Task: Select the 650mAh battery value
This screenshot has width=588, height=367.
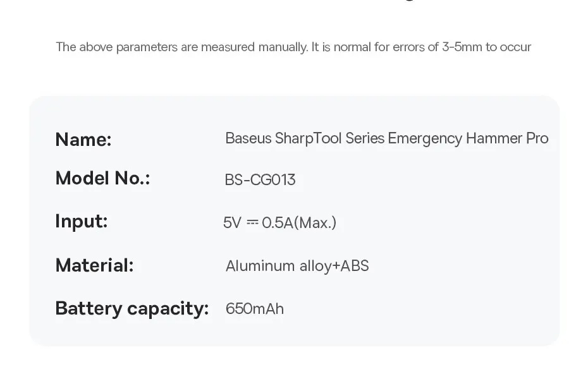Action: point(255,309)
